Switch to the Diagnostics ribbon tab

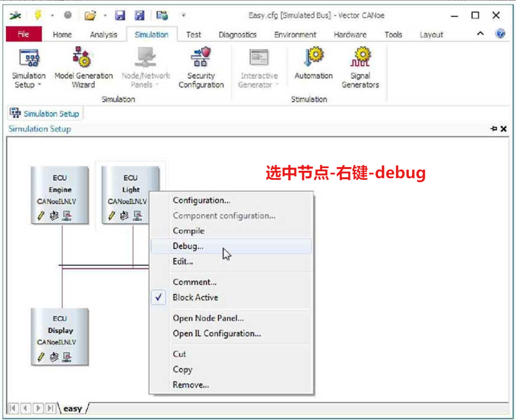[x=237, y=34]
